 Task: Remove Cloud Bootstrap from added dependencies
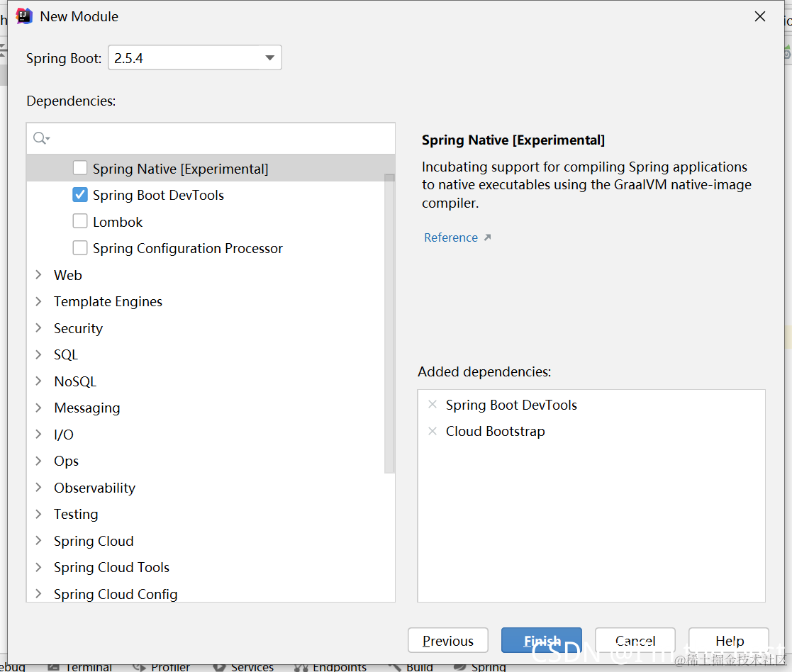[433, 431]
